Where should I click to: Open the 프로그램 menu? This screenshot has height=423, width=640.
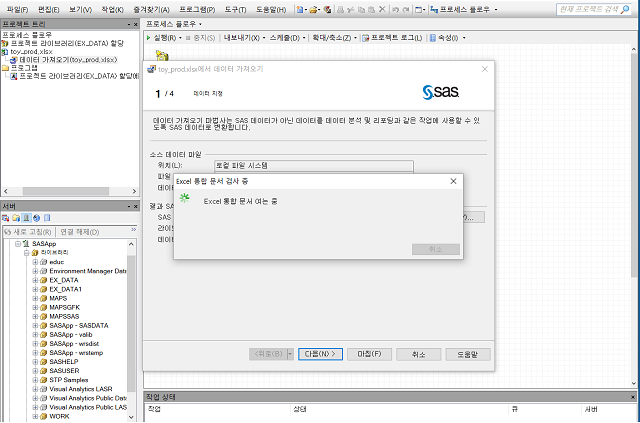click(x=197, y=9)
